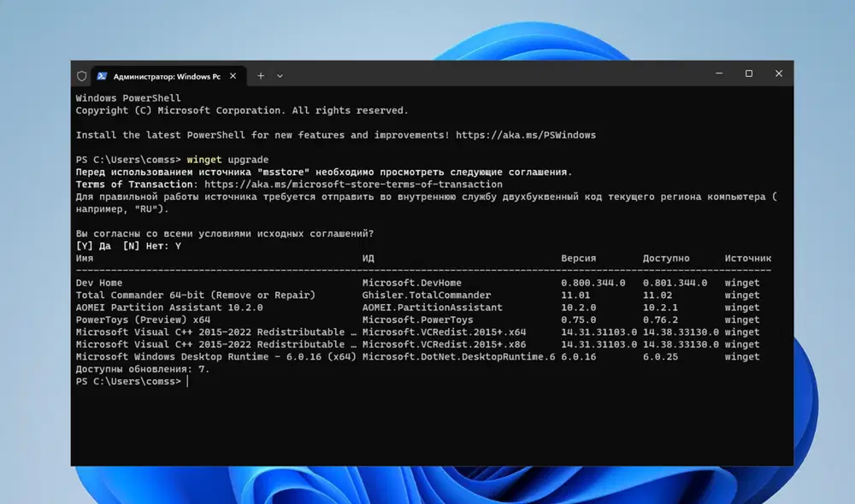Click the 'Имя' column header

[85, 258]
